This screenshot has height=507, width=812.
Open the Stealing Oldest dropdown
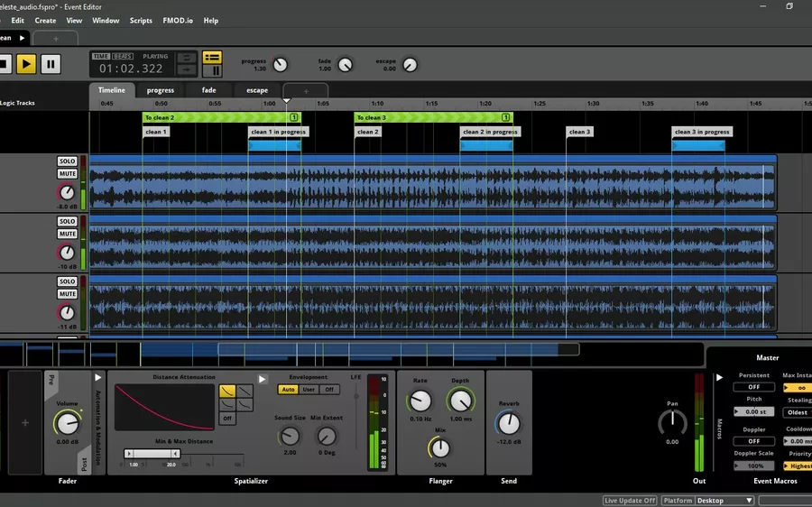coord(798,413)
